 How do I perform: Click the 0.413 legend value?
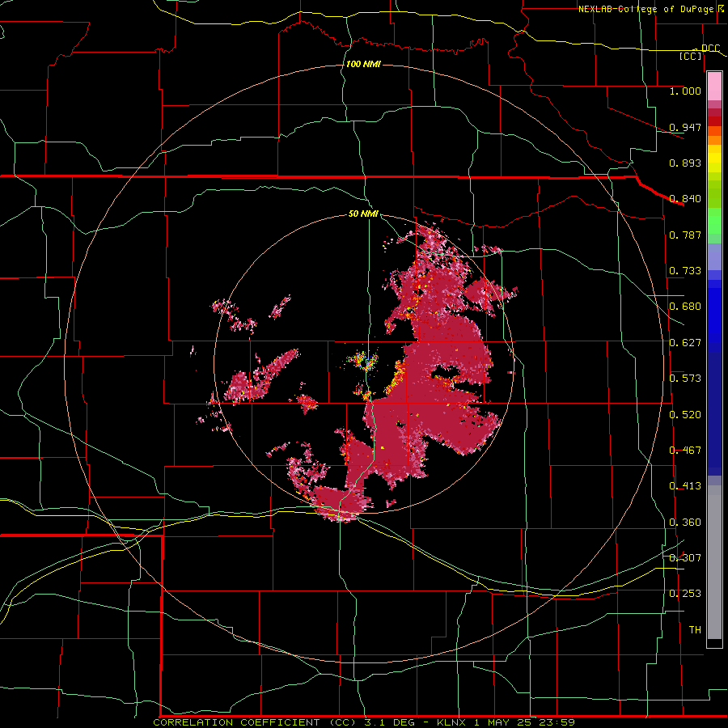tap(685, 486)
